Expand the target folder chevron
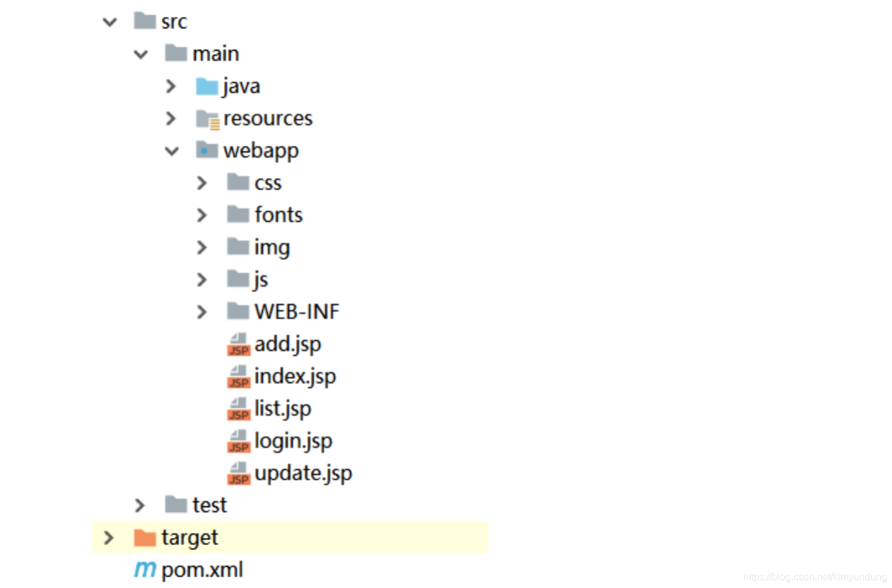This screenshot has height=588, width=892. (109, 538)
